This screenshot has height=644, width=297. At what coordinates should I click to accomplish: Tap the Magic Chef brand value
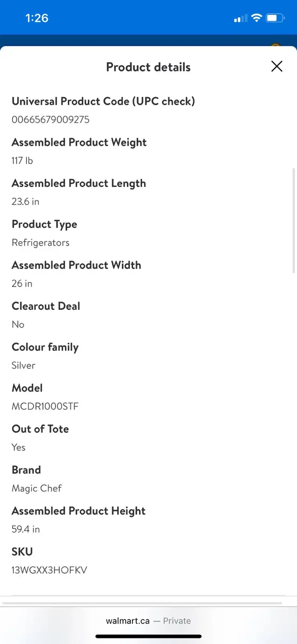click(x=37, y=488)
